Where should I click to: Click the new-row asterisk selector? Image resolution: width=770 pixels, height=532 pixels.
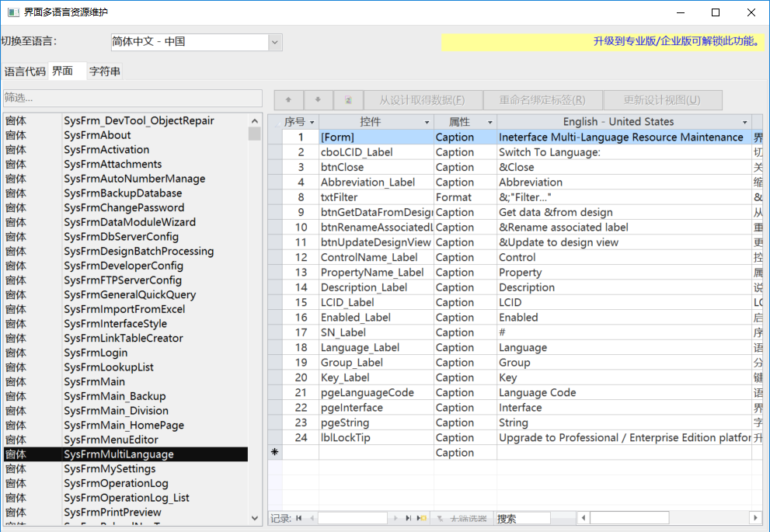click(274, 453)
